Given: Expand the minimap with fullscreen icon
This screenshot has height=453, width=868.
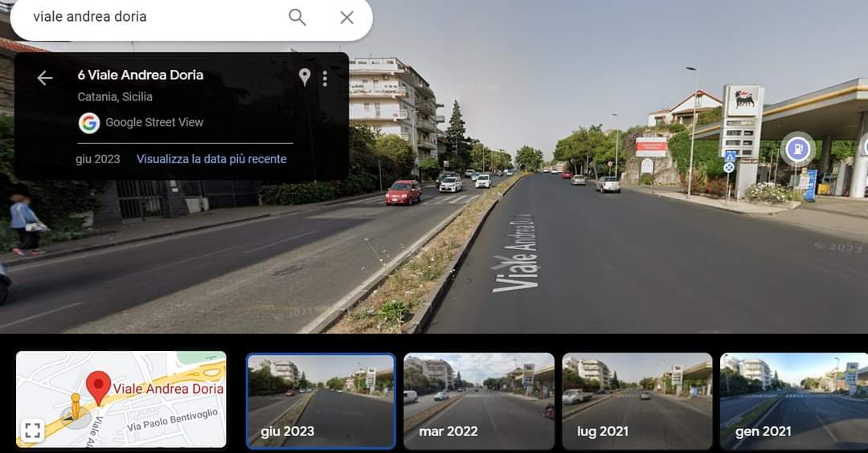Looking at the screenshot, I should (x=32, y=430).
